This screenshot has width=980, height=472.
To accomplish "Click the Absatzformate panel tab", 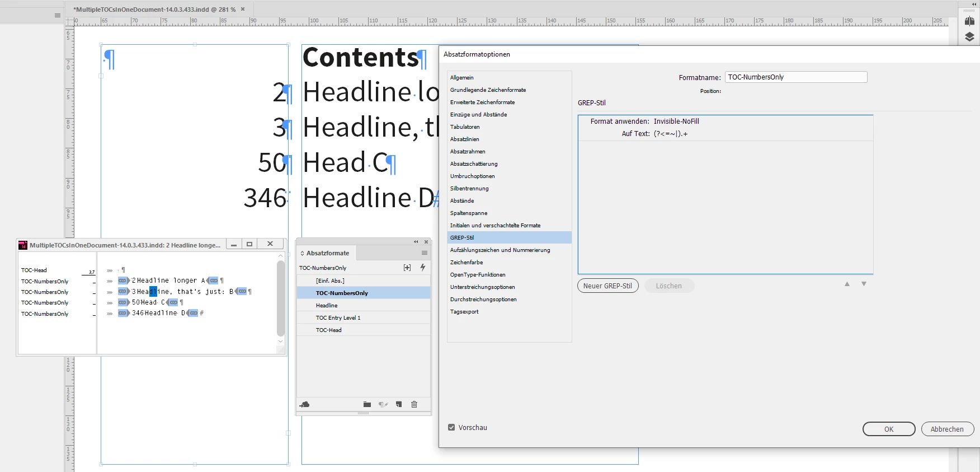I will point(327,253).
